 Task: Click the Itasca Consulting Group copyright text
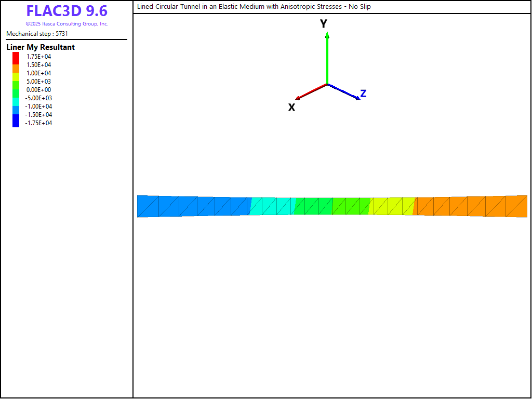coord(67,24)
